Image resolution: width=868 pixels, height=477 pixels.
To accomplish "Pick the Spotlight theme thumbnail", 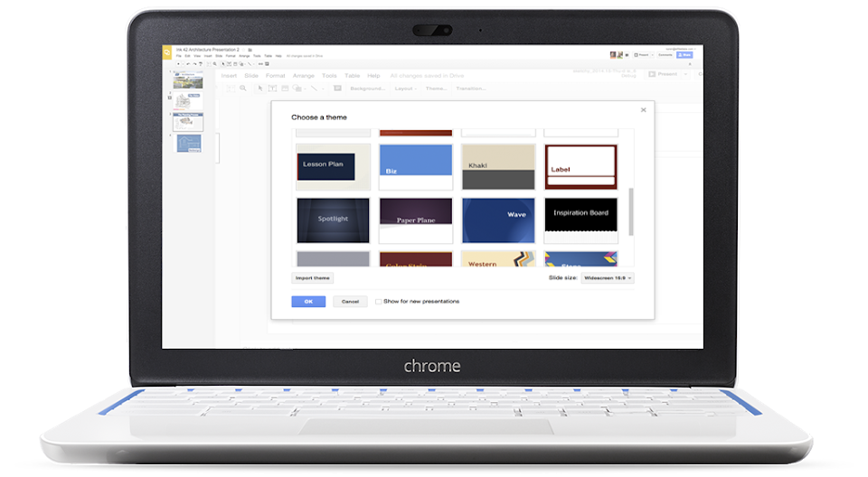I will 333,220.
